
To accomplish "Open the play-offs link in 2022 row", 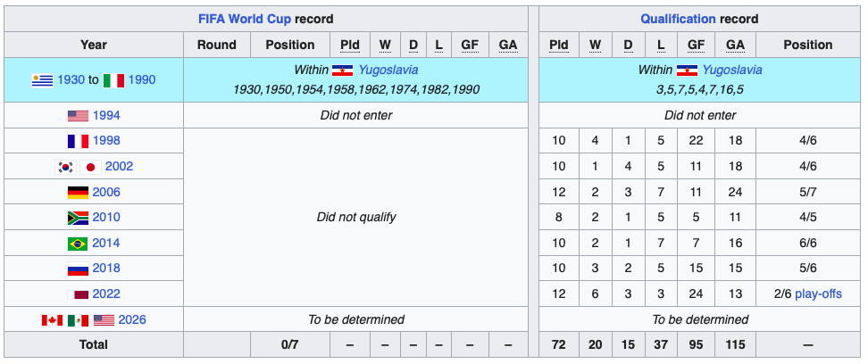I will coord(818,294).
